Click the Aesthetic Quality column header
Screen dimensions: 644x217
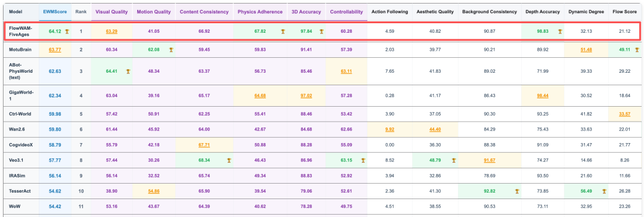(435, 12)
